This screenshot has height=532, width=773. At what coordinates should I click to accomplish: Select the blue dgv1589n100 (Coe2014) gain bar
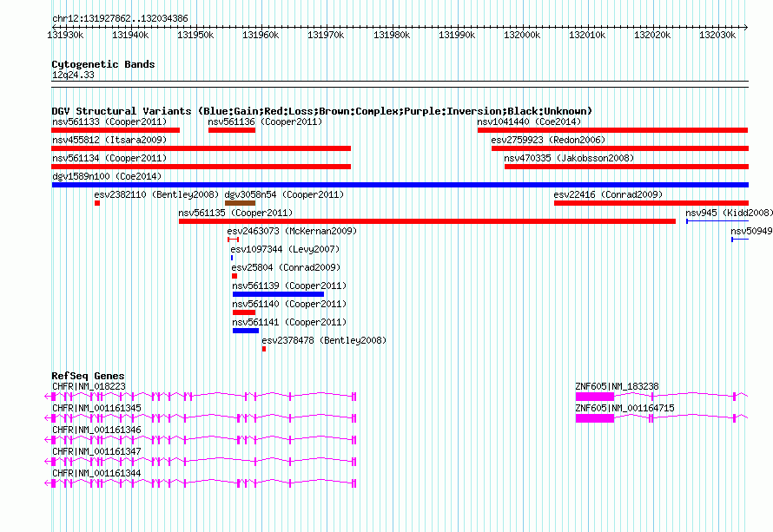coord(400,185)
